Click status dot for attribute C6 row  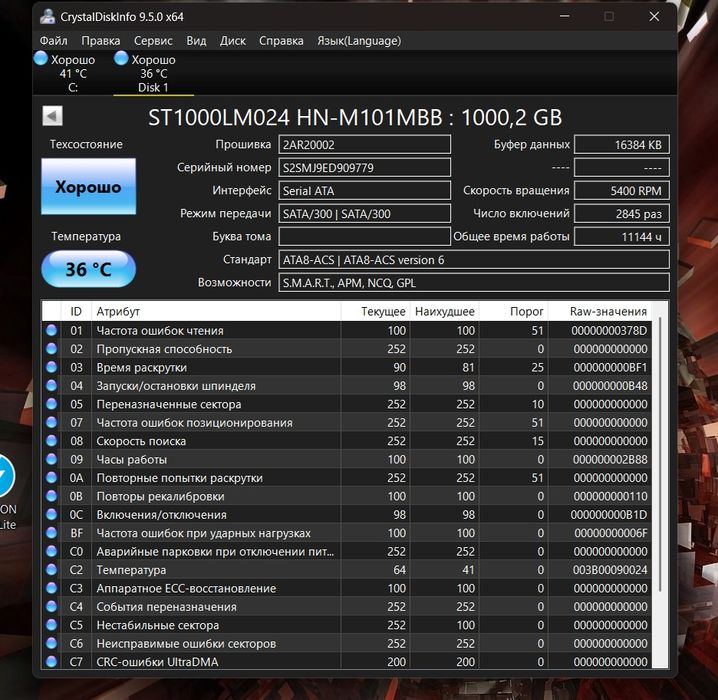point(51,643)
